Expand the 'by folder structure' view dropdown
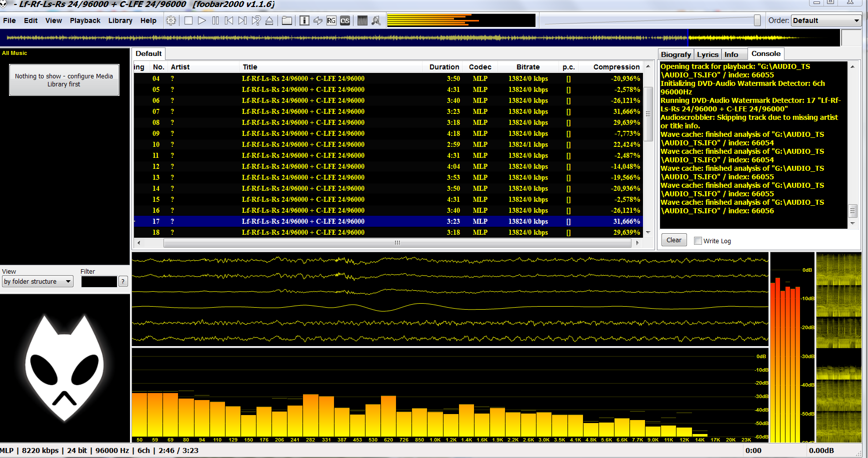This screenshot has width=868, height=458. [x=38, y=282]
